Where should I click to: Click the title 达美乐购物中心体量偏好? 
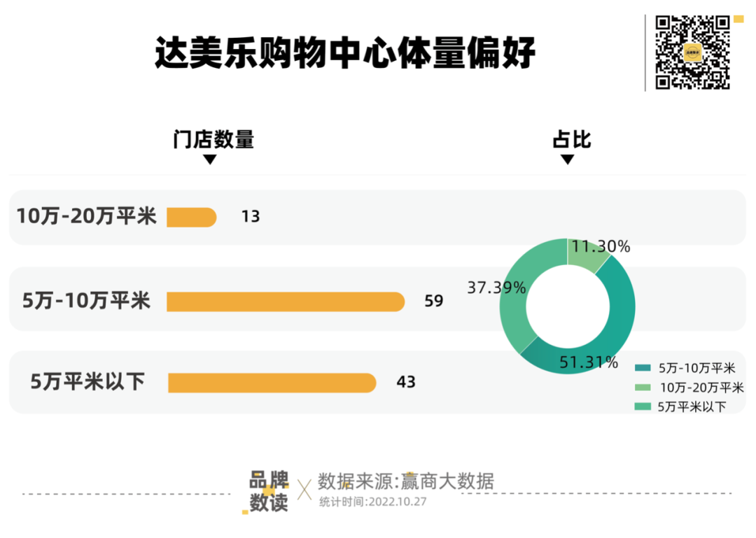[x=345, y=52]
